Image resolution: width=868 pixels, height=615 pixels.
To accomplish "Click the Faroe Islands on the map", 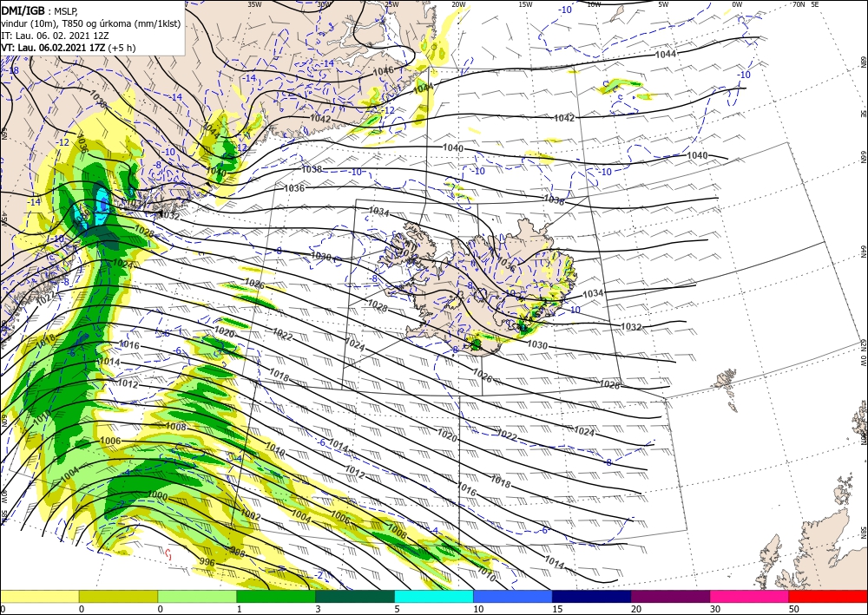I will click(x=727, y=390).
